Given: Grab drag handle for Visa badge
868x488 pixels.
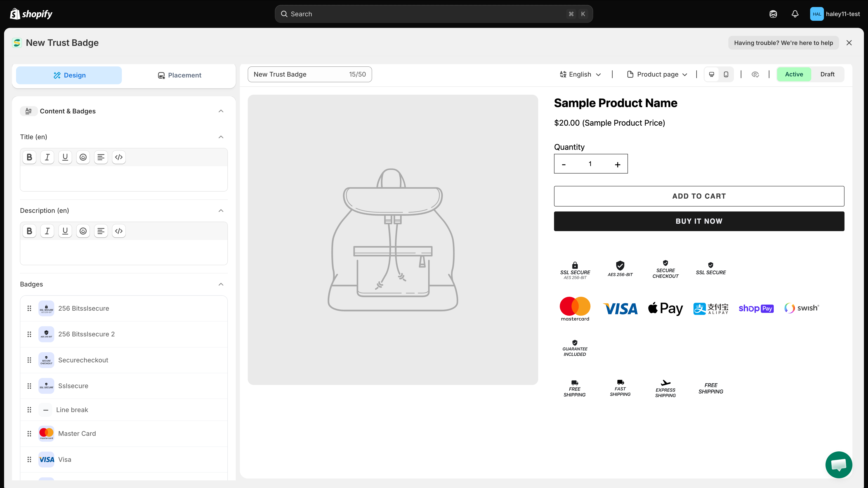Looking at the screenshot, I should coord(29,459).
